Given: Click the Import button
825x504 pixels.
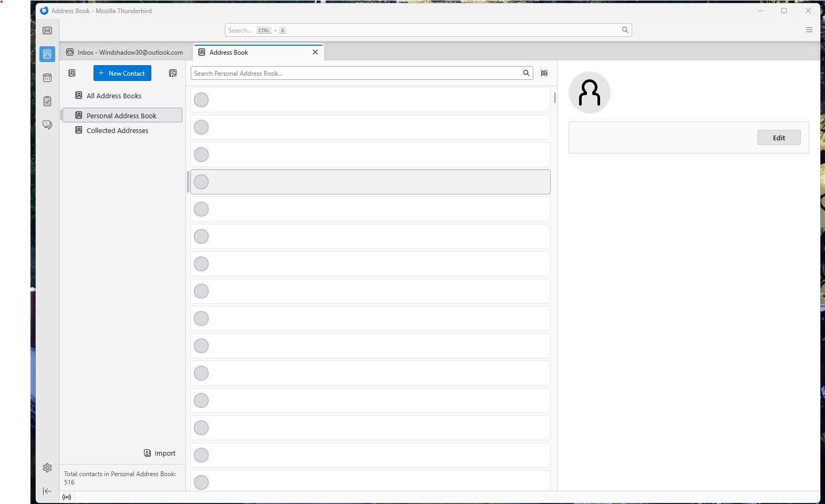Looking at the screenshot, I should point(160,453).
